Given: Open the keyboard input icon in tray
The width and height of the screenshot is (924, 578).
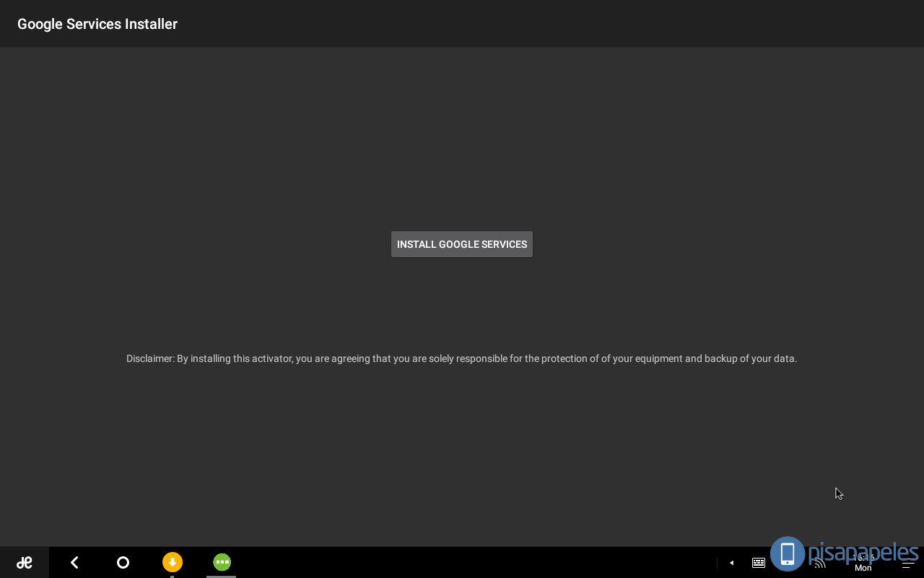Looking at the screenshot, I should pos(759,563).
